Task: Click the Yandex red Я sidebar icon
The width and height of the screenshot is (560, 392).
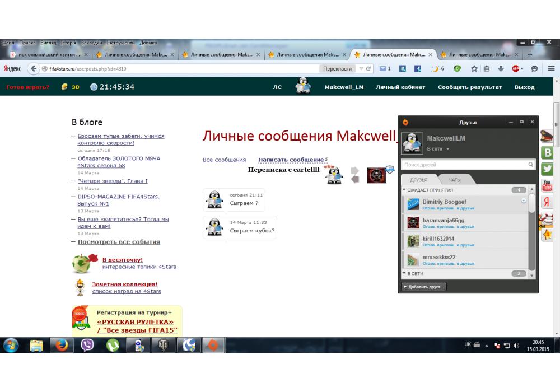Action: (x=547, y=201)
